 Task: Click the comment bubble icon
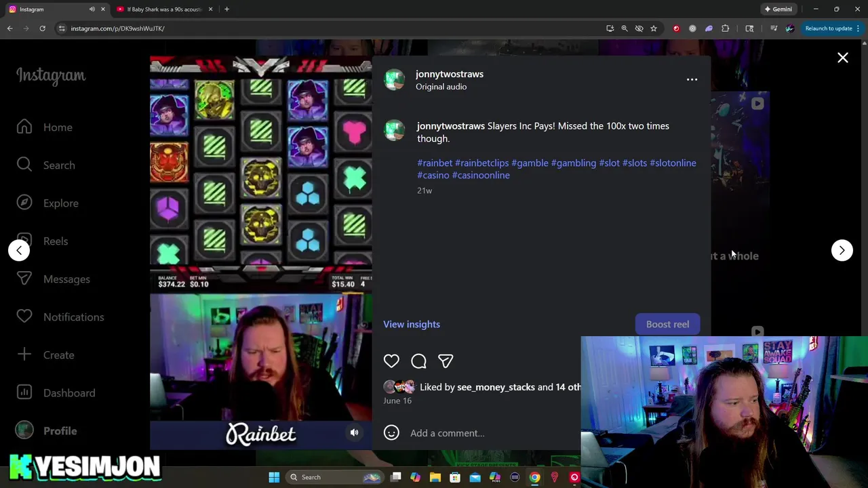point(418,361)
